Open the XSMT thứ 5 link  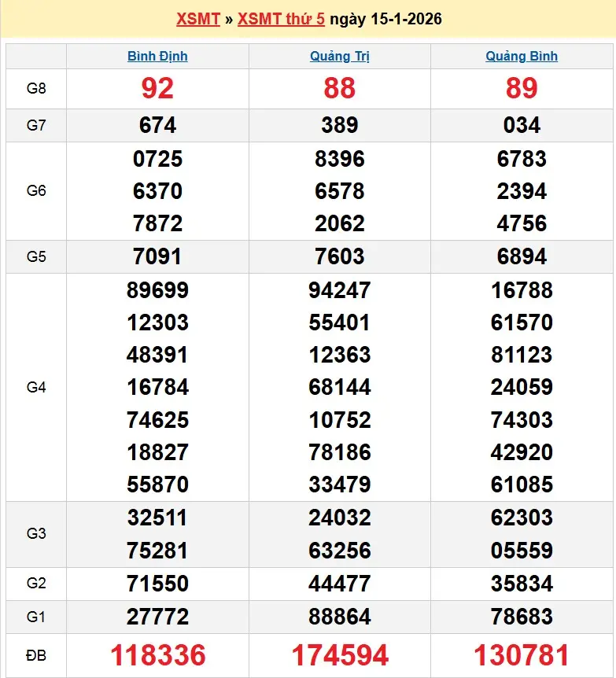click(281, 19)
